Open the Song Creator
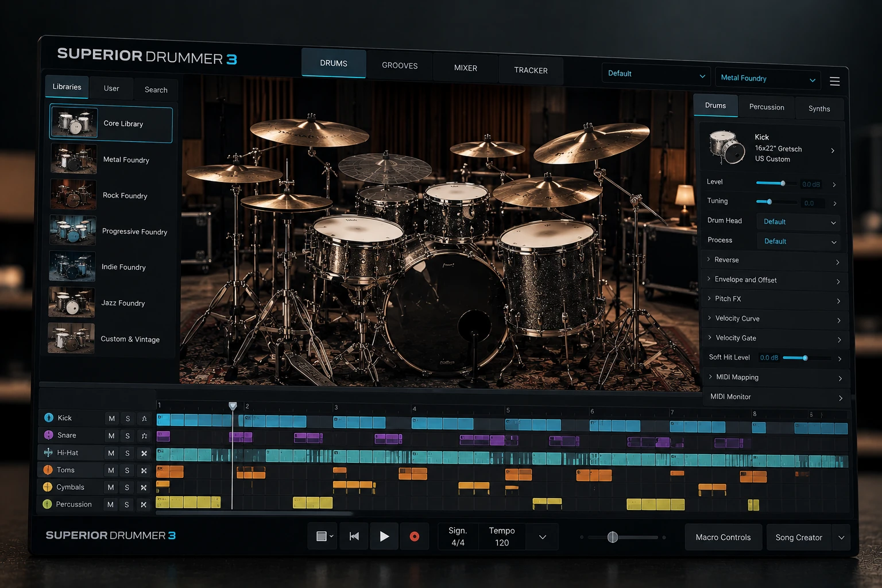Screen dimensions: 882x588 point(799,537)
